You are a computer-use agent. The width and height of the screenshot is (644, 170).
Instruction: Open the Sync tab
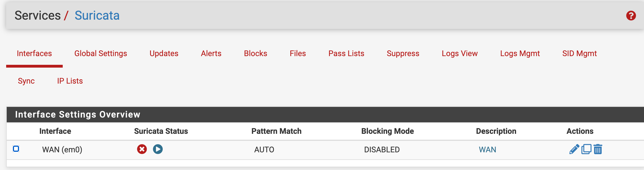26,81
